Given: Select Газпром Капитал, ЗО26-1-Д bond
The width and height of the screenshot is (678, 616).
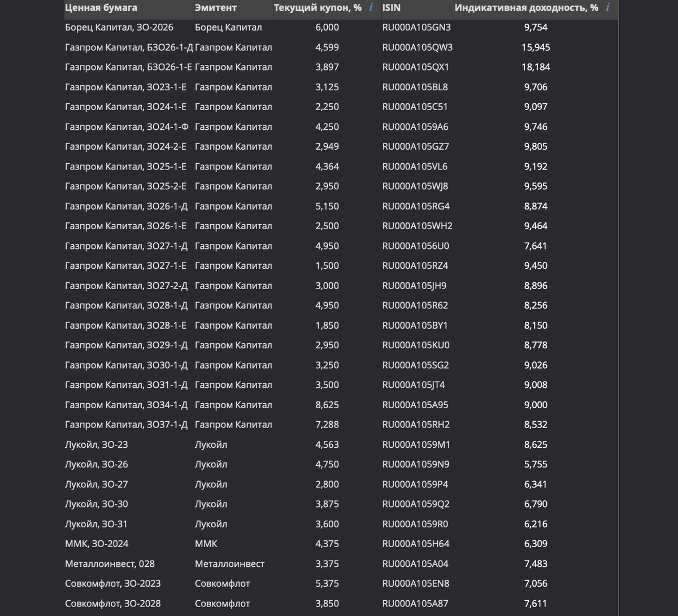Looking at the screenshot, I should click(127, 206).
